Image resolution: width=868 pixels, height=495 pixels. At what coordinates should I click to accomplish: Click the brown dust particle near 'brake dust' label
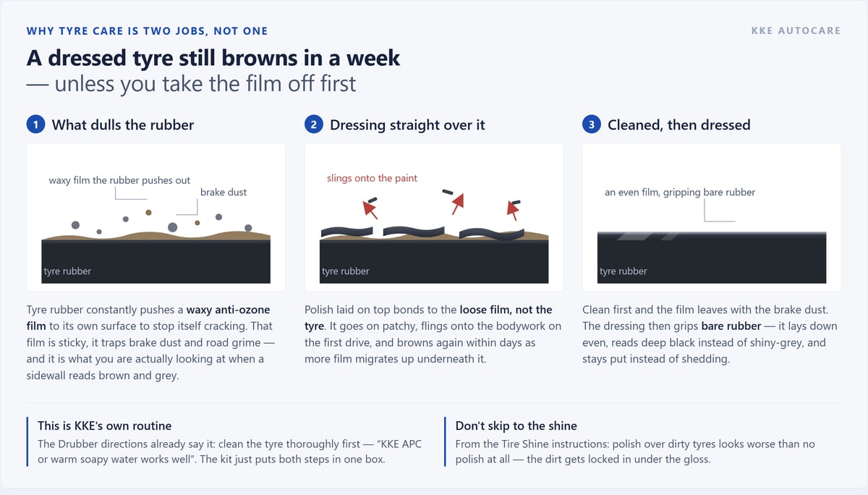pyautogui.click(x=197, y=223)
